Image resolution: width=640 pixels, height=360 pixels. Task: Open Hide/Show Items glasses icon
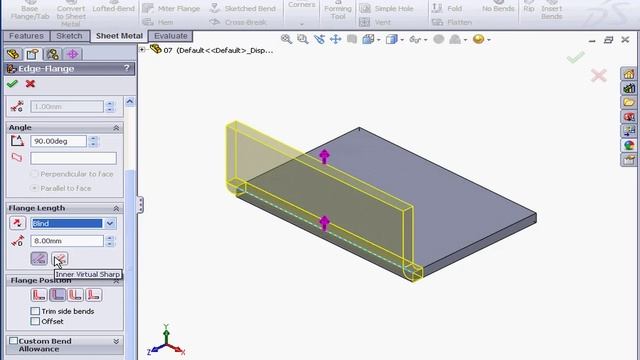click(x=415, y=40)
